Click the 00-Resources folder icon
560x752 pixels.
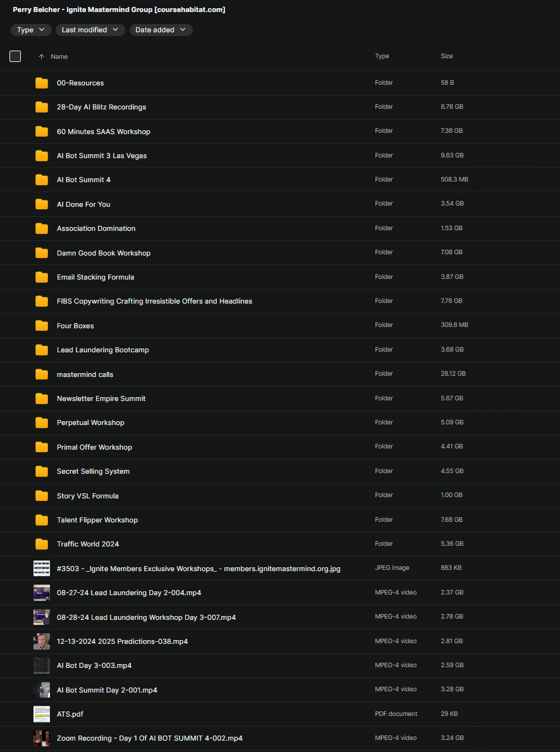(x=42, y=83)
